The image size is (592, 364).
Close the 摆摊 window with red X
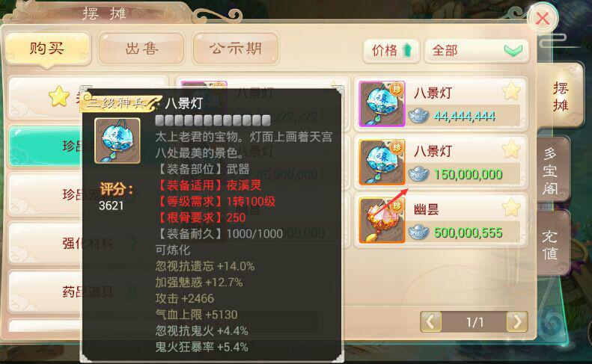543,18
